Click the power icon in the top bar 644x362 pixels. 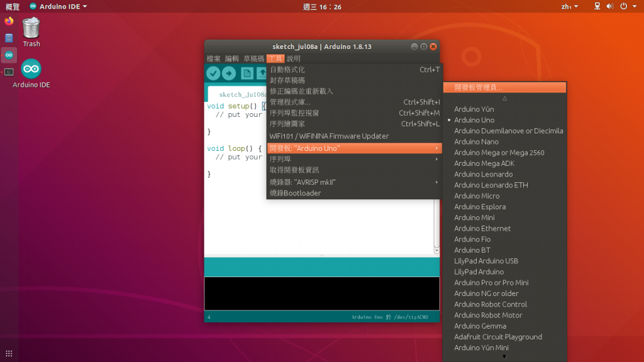(x=623, y=6)
